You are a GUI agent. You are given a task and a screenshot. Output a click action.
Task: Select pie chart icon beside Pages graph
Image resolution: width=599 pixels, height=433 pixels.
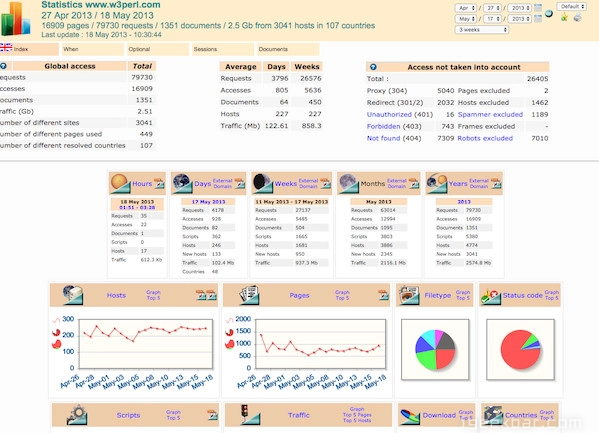(x=229, y=344)
